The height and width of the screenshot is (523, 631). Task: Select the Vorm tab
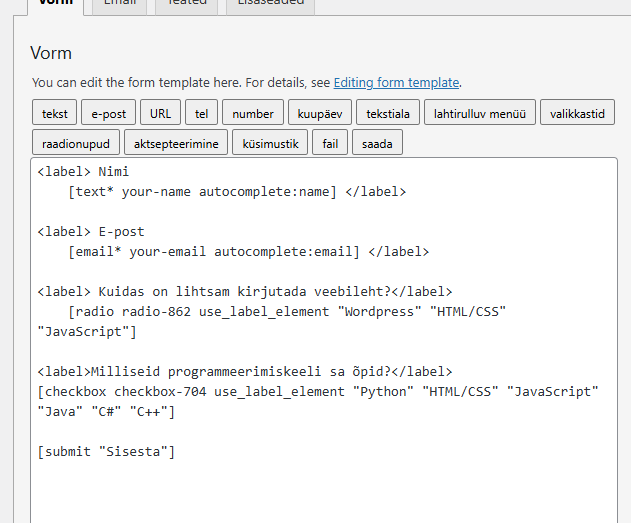[x=55, y=4]
